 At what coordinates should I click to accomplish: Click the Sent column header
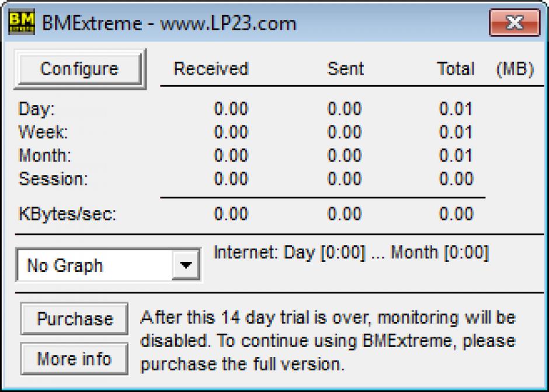(x=345, y=69)
